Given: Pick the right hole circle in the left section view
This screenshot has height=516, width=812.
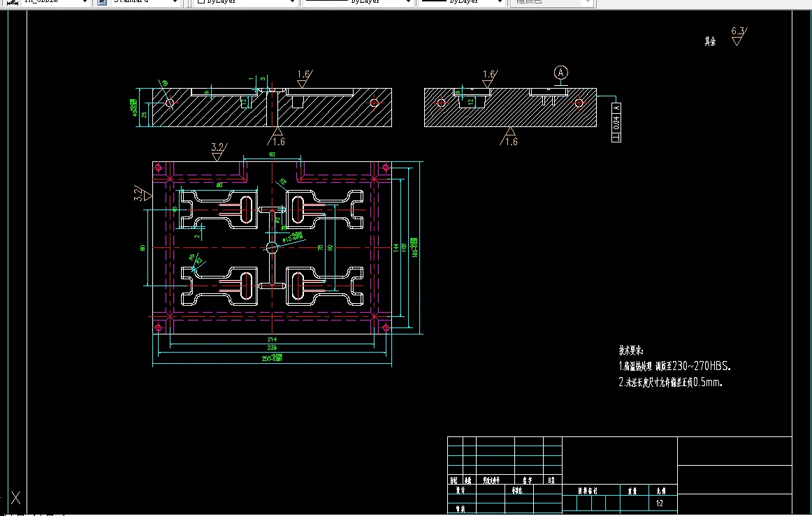Looking at the screenshot, I should click(374, 103).
